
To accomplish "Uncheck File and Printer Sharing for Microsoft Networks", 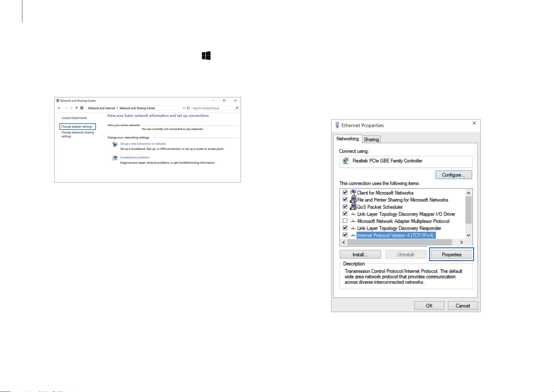I will pos(345,199).
